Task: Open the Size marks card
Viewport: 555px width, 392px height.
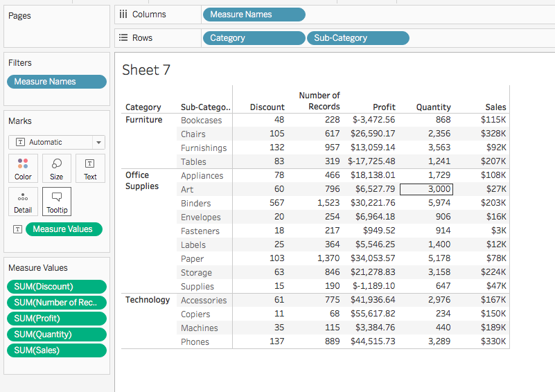Action: point(57,169)
